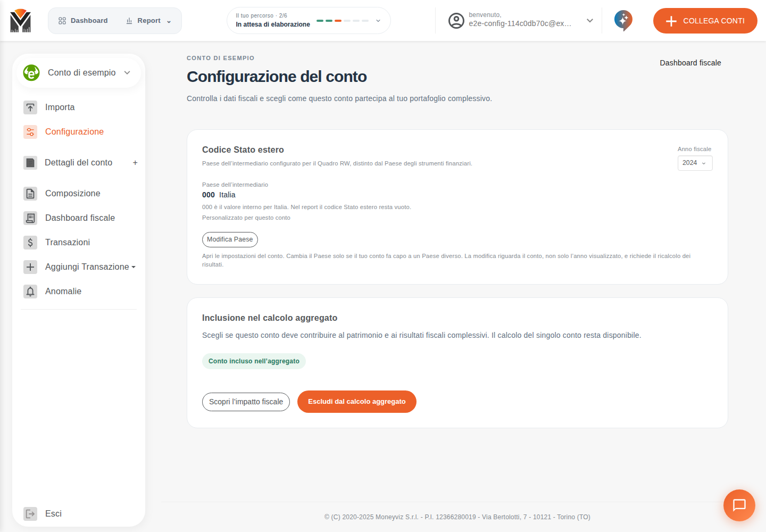Open the chat support bubble
766x532 pixels.
point(739,505)
